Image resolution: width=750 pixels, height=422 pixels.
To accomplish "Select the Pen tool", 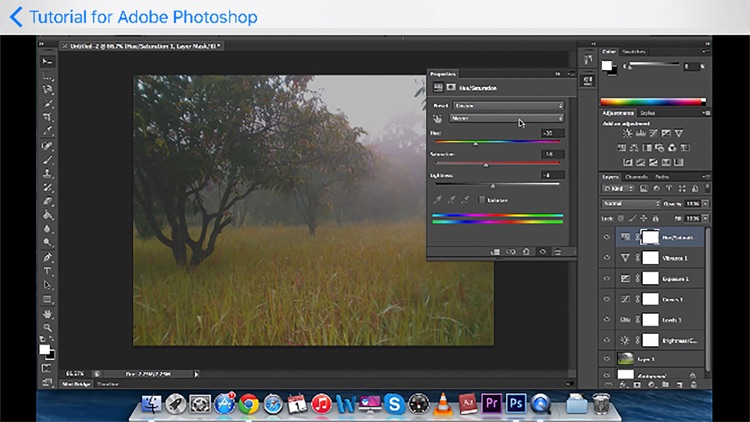I will coord(47,257).
